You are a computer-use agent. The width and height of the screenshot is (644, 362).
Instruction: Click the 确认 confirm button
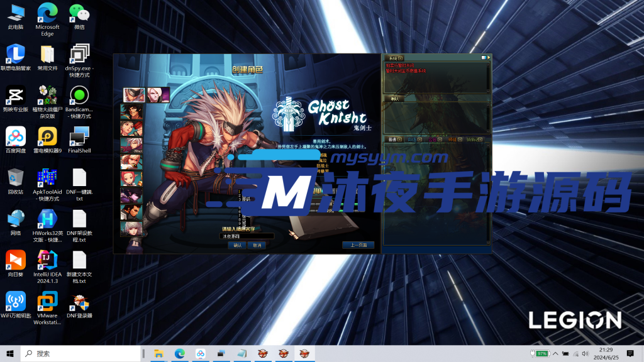(x=237, y=245)
